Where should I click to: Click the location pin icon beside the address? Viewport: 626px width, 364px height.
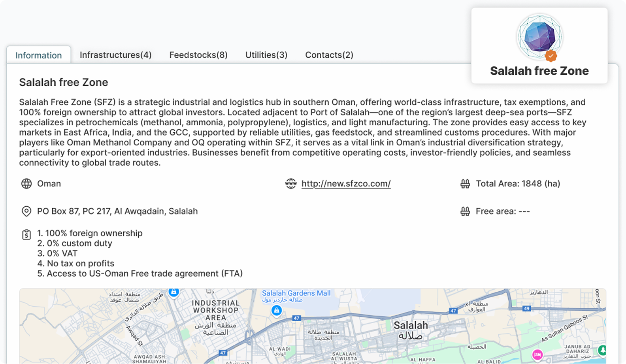pos(26,211)
